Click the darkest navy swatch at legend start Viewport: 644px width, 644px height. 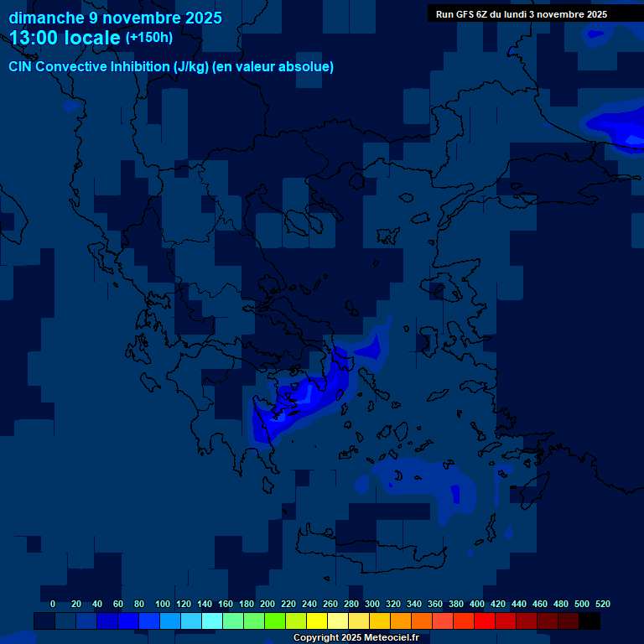click(44, 621)
